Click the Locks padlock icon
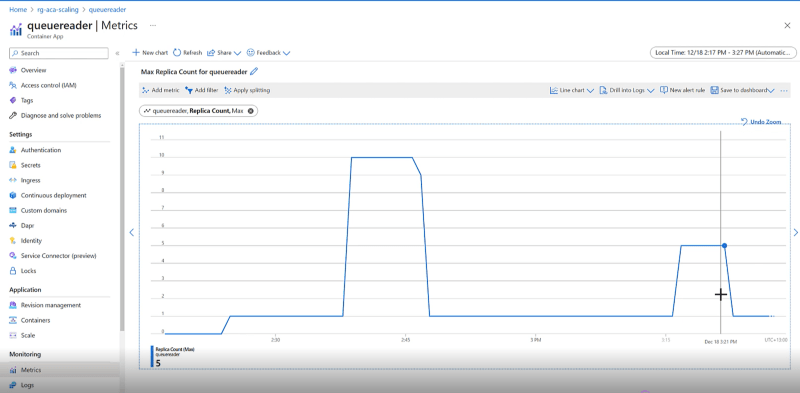Screen dimensions: 800x393 point(13,271)
